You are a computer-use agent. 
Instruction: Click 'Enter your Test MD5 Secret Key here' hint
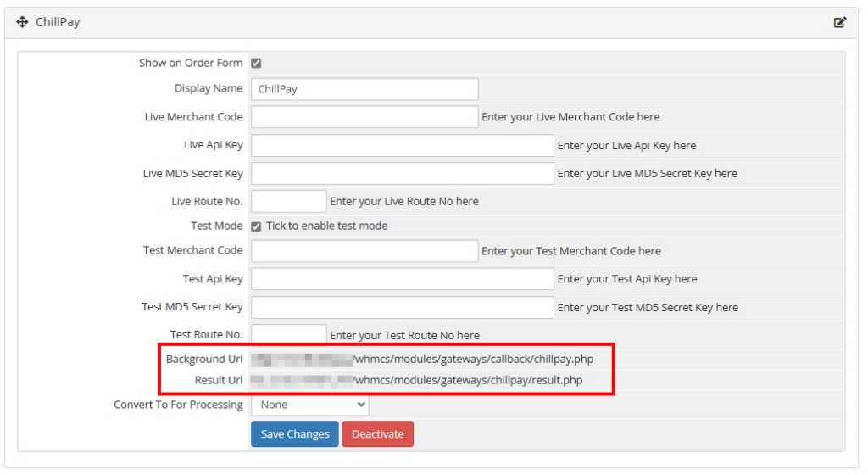click(648, 308)
